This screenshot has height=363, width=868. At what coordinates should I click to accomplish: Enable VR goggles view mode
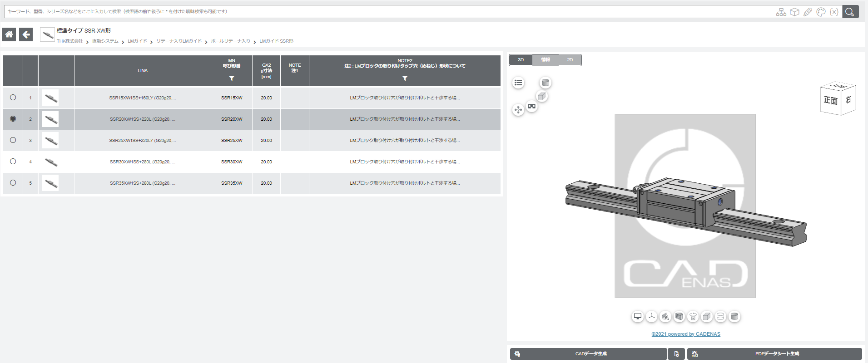(531, 106)
